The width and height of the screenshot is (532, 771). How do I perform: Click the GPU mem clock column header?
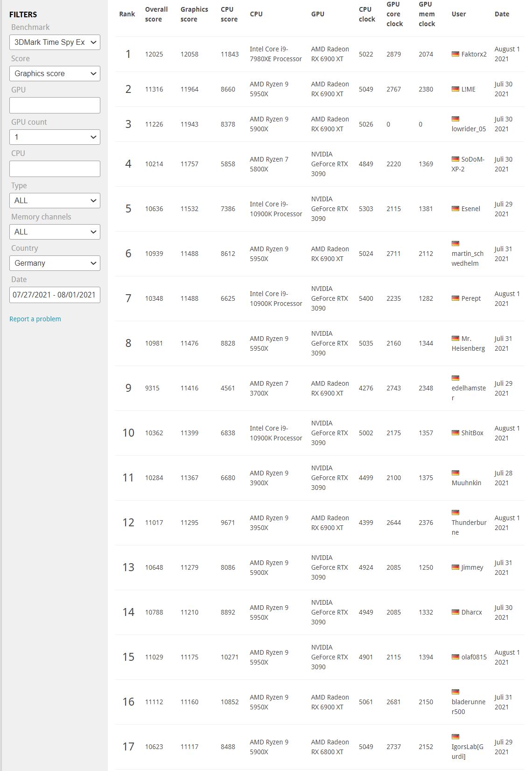tap(427, 14)
